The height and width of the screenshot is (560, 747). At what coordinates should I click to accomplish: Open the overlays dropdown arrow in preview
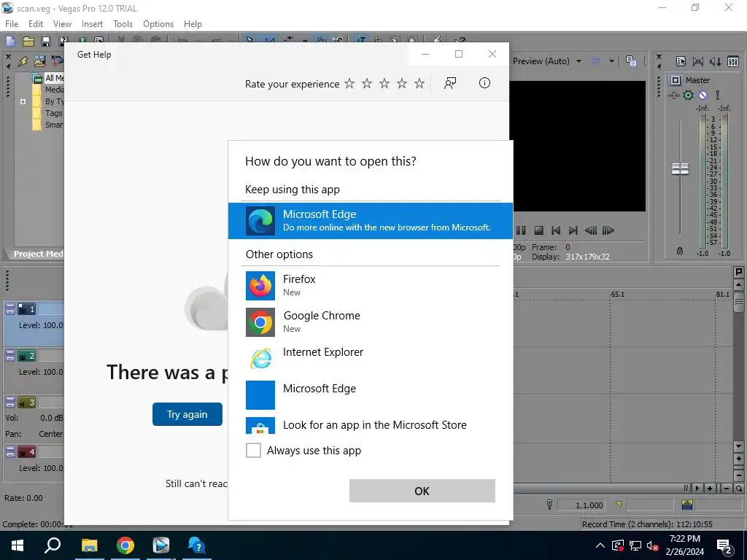click(611, 61)
